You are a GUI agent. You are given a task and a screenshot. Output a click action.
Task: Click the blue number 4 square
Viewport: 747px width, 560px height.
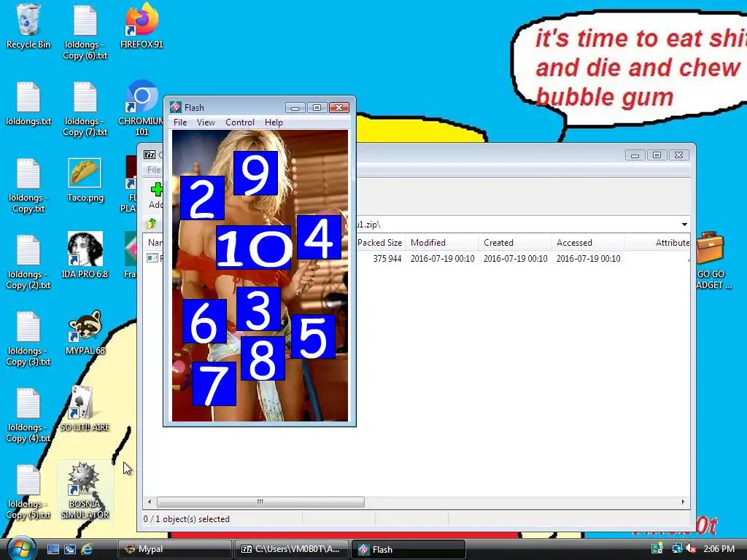click(x=319, y=237)
